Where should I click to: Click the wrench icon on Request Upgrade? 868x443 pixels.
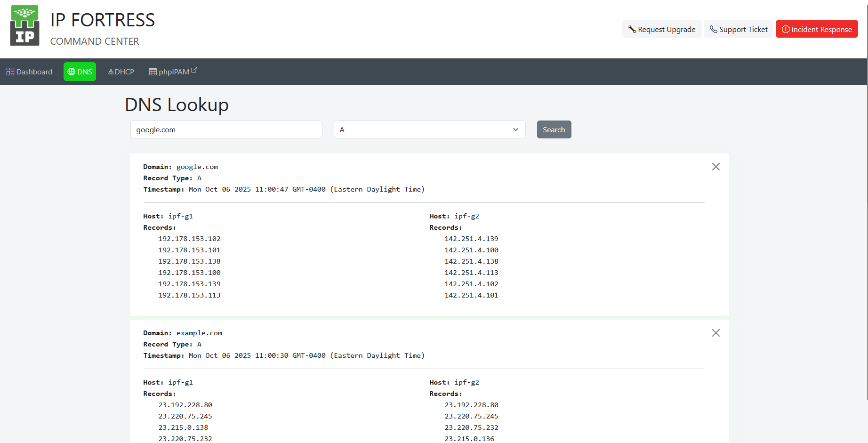tap(633, 29)
